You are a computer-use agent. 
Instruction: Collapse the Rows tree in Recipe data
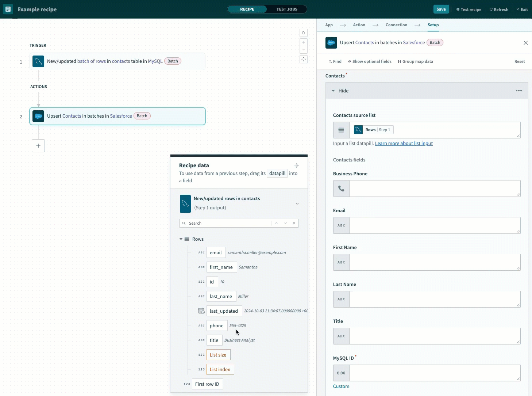pos(181,239)
